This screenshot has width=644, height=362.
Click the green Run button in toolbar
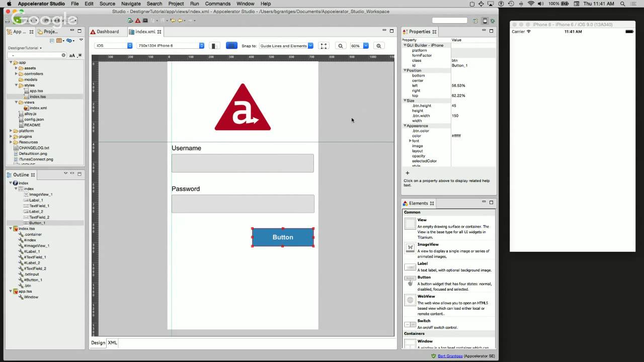click(x=18, y=21)
